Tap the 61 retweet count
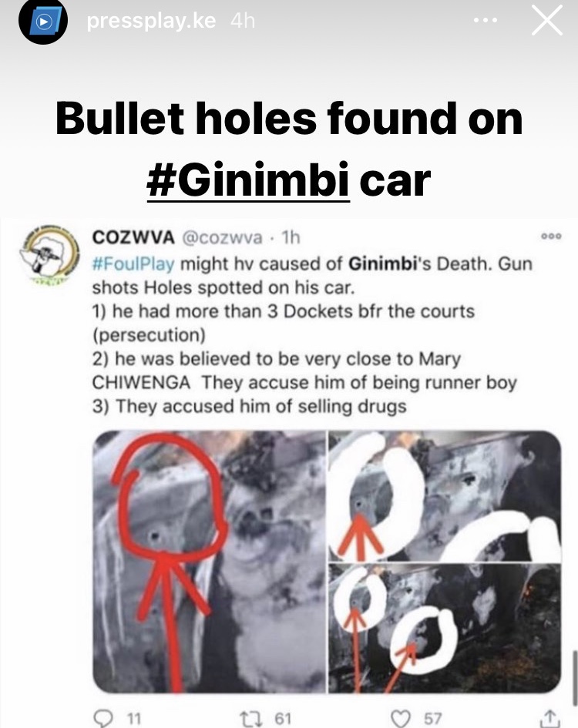 click(x=283, y=719)
